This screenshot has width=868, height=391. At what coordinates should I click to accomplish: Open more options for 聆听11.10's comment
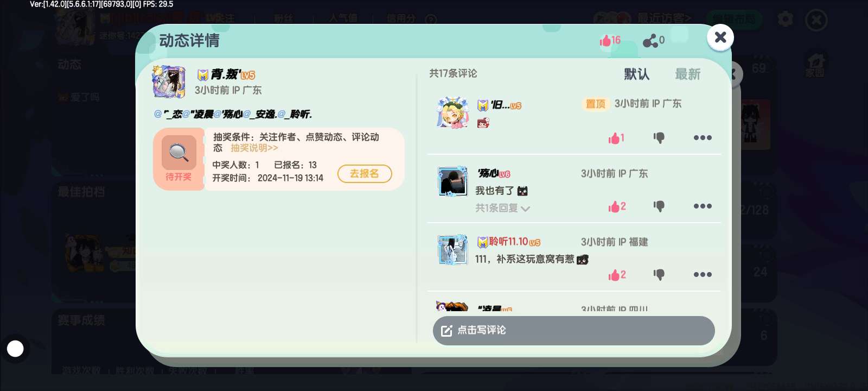click(x=703, y=274)
